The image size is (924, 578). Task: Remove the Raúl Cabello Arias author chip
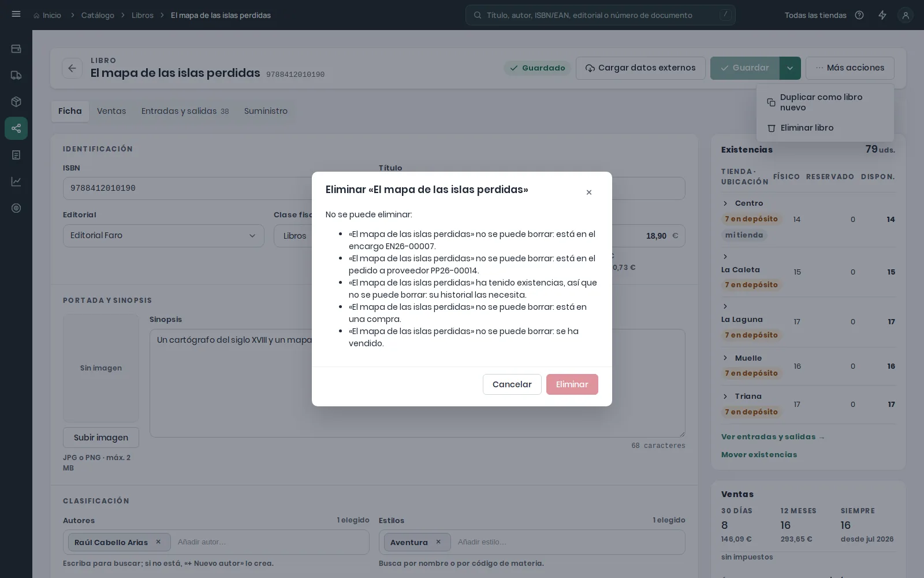158,542
